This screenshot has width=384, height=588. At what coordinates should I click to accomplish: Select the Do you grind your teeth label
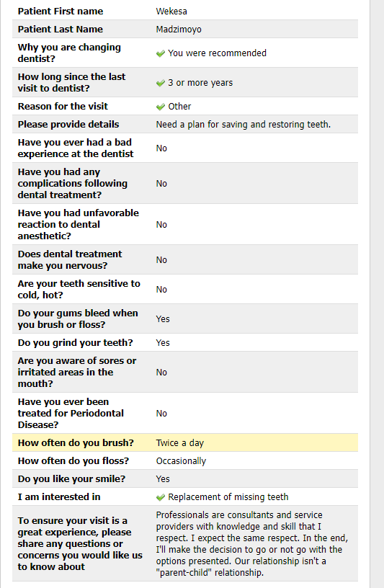pos(75,343)
